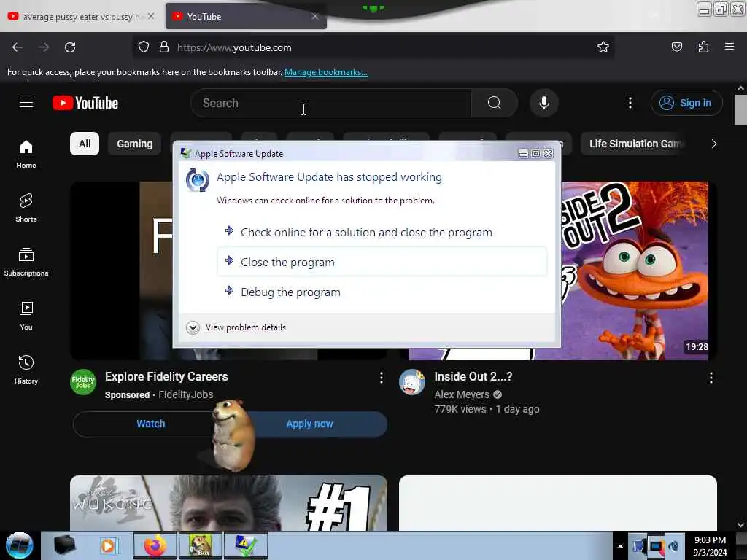This screenshot has height=560, width=747.
Task: Click Firefox icon in taskbar
Action: 155,545
